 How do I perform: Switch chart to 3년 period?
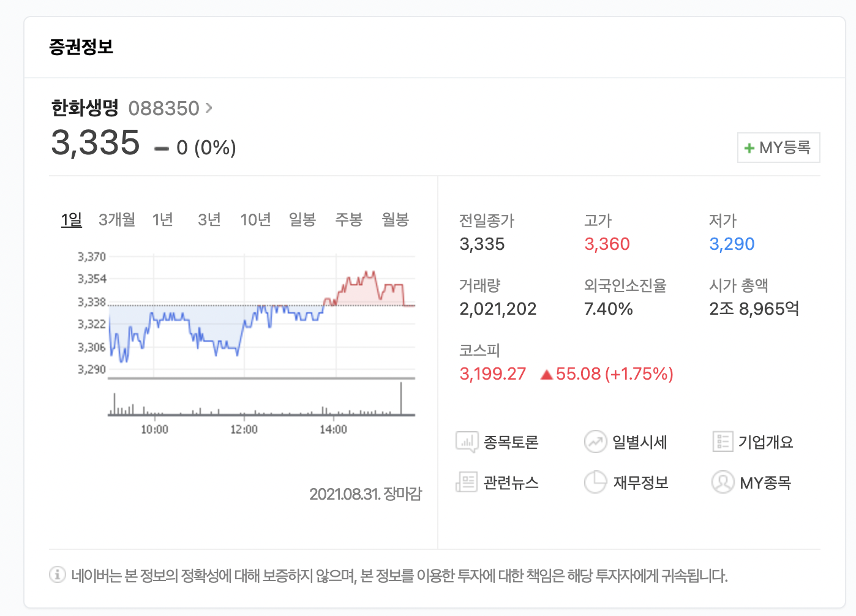pyautogui.click(x=209, y=219)
